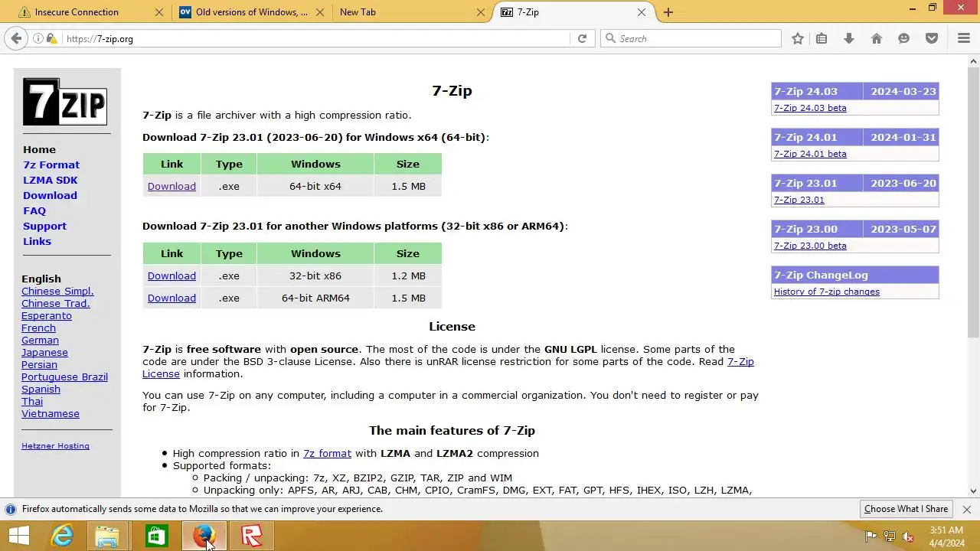Open 7-Zip 24.03 beta link
The width and height of the screenshot is (980, 551).
(810, 108)
